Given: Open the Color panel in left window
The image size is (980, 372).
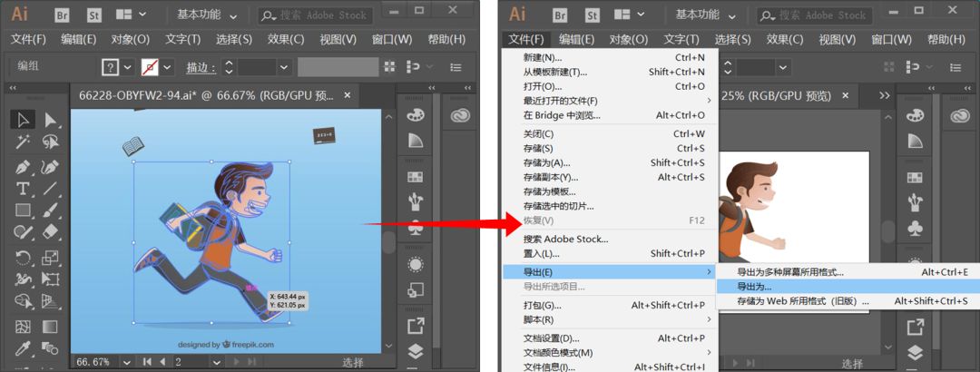Looking at the screenshot, I should [415, 115].
